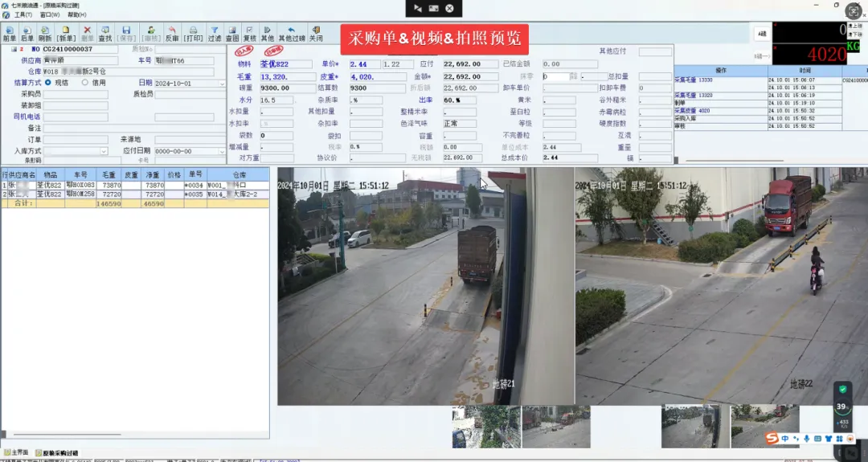Open first thumbnail with green tree
The image size is (868, 462).
pos(486,427)
